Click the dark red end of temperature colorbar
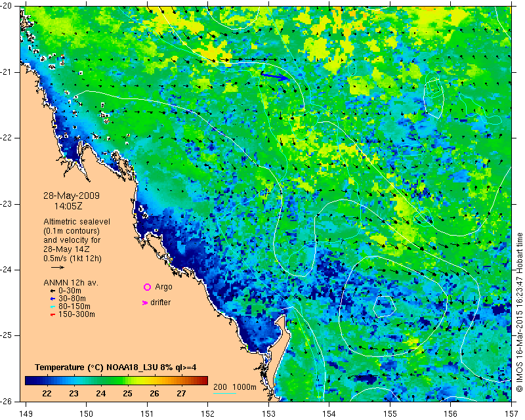Viewport: 525px width, 420px height. coord(205,381)
